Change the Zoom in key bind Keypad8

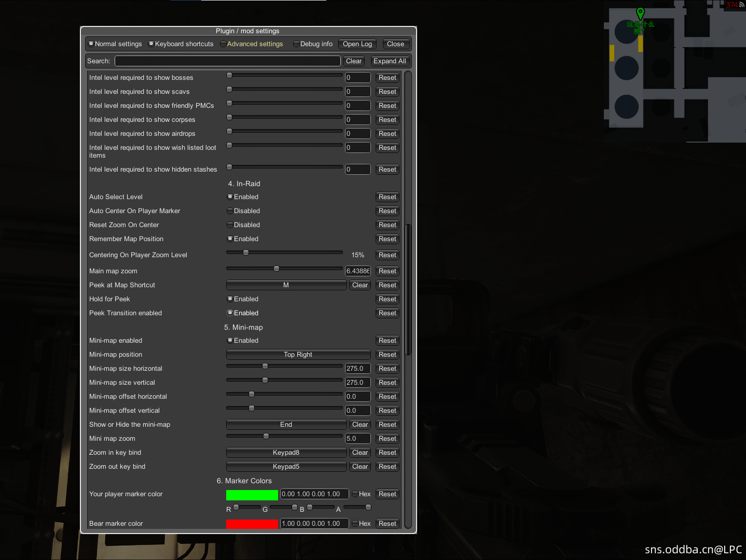pos(286,453)
